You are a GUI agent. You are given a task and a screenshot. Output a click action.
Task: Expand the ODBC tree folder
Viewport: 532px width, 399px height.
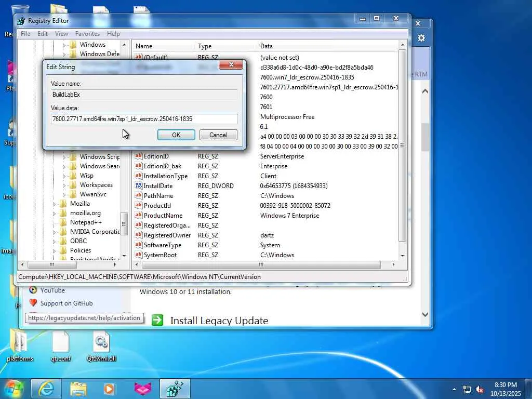click(54, 242)
